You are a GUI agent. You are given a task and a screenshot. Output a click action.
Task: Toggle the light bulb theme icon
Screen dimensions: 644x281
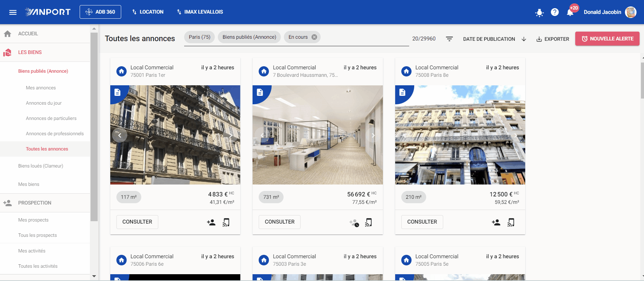(539, 13)
